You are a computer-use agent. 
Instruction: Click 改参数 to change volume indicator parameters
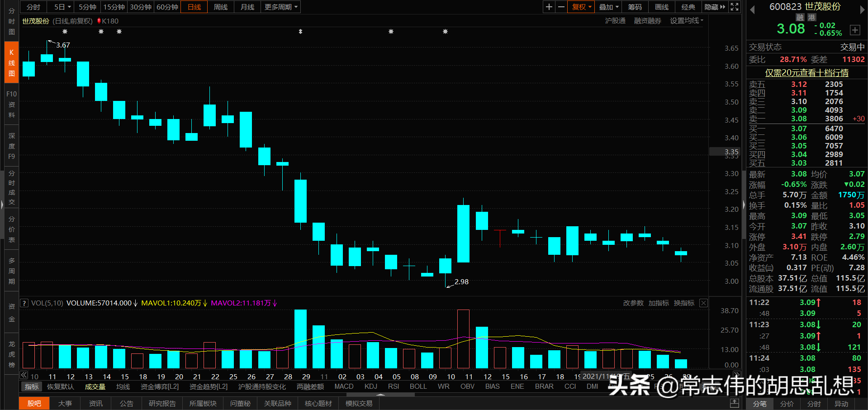(x=633, y=303)
